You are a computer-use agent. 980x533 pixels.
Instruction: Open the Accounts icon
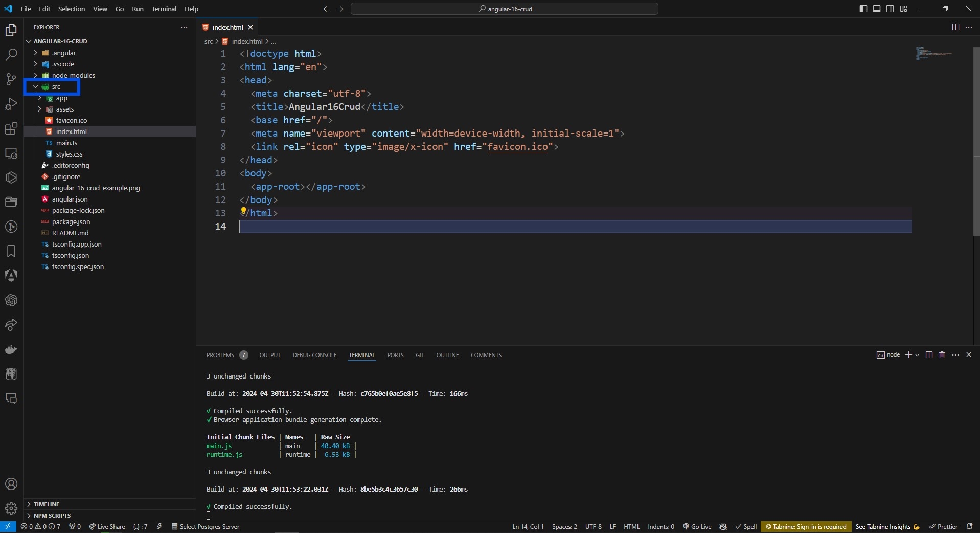pos(11,484)
